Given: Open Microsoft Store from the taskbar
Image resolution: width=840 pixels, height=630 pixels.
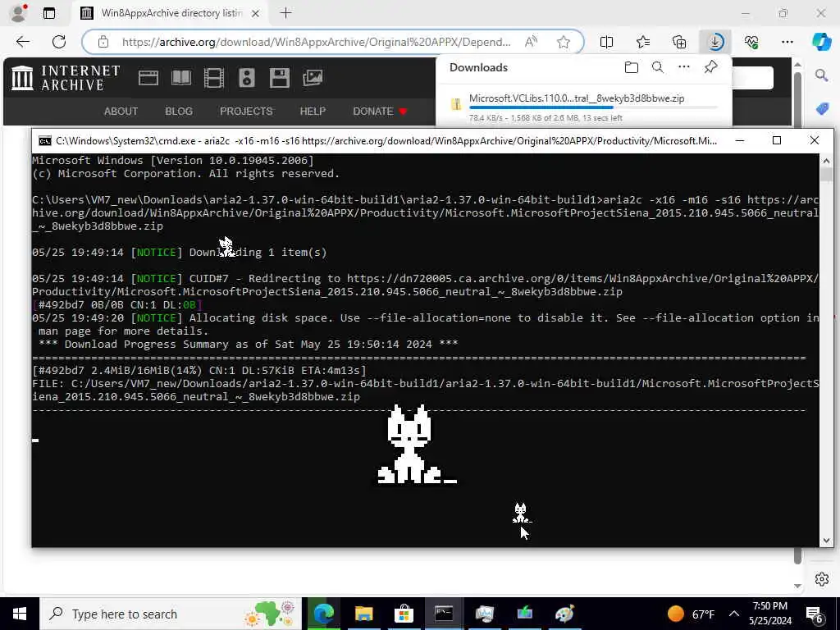Looking at the screenshot, I should 404,614.
